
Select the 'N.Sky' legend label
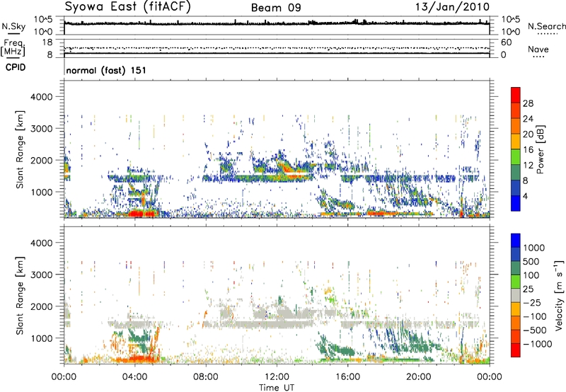pyautogui.click(x=13, y=26)
